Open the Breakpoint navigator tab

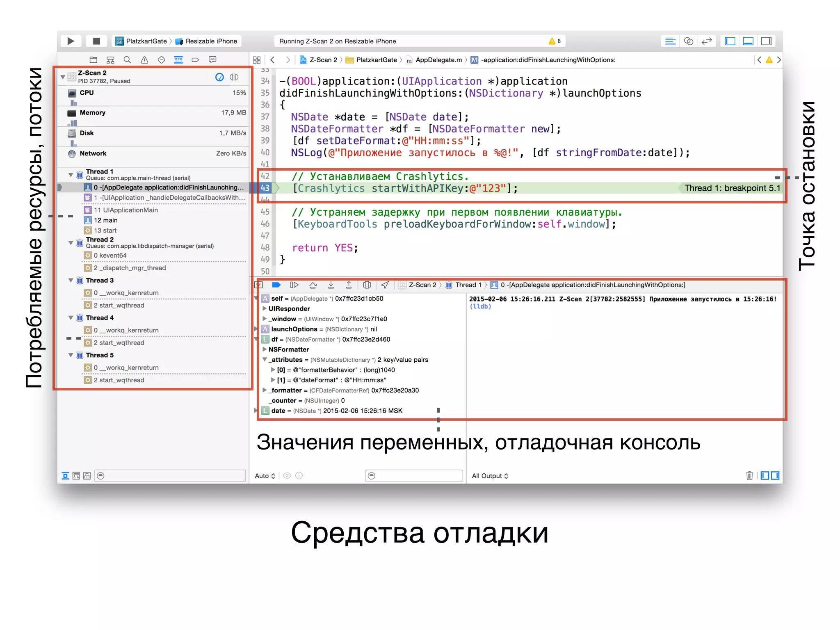pos(195,60)
